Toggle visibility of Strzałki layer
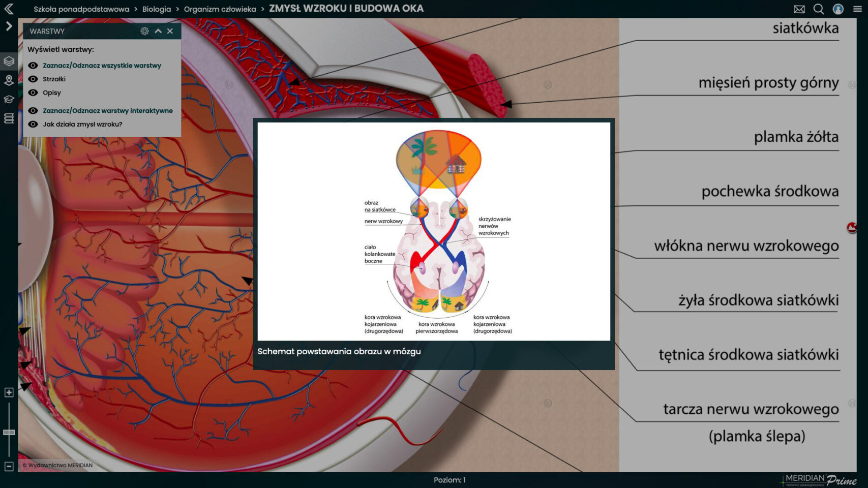 (33, 79)
